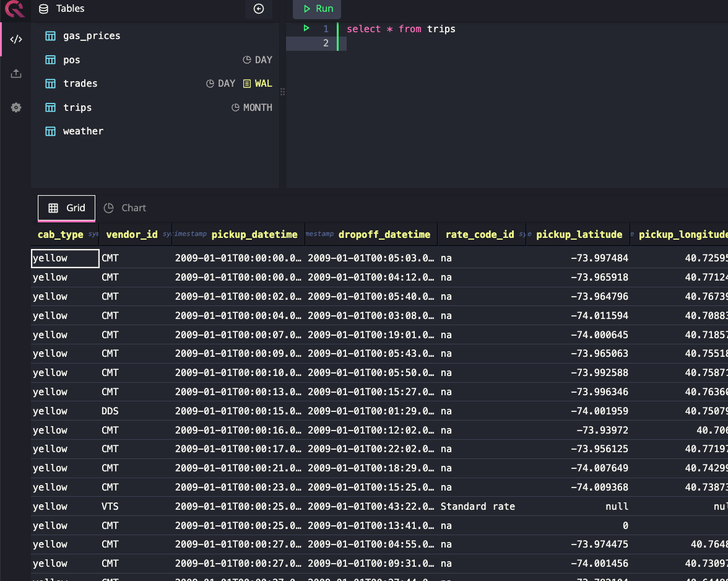
Task: Select the pickup_latitude cell -74.009368
Action: click(578, 487)
